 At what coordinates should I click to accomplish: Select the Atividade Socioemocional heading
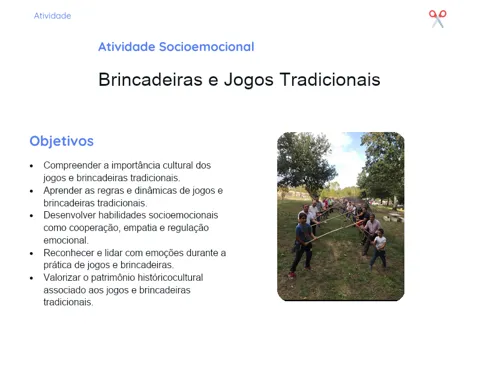tap(176, 47)
